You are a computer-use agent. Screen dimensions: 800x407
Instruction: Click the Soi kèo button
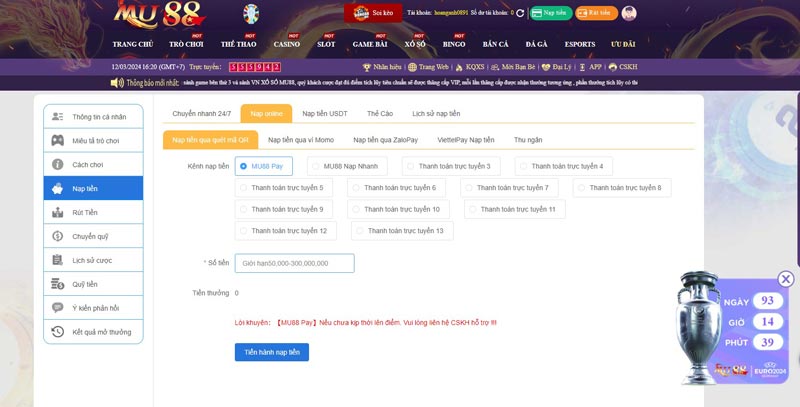(373, 13)
